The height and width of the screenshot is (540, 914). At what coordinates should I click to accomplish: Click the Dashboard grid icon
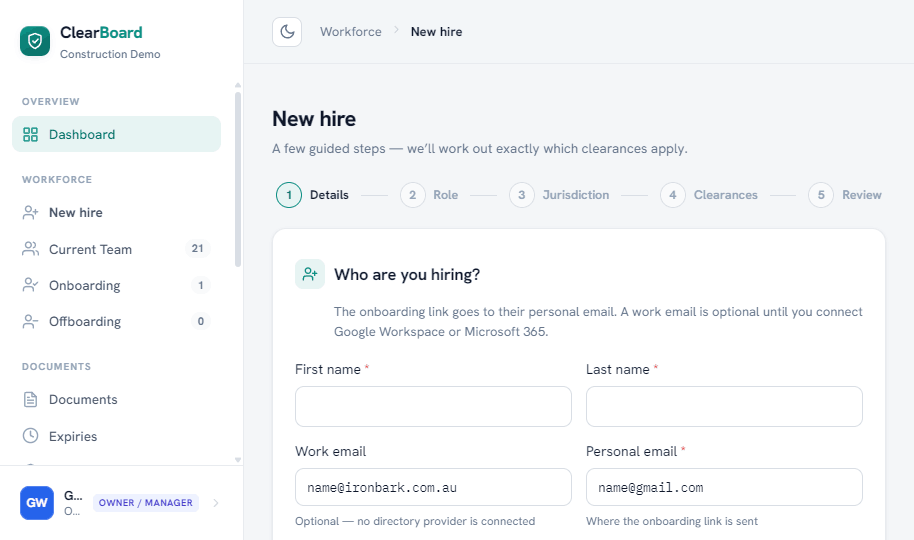click(30, 135)
